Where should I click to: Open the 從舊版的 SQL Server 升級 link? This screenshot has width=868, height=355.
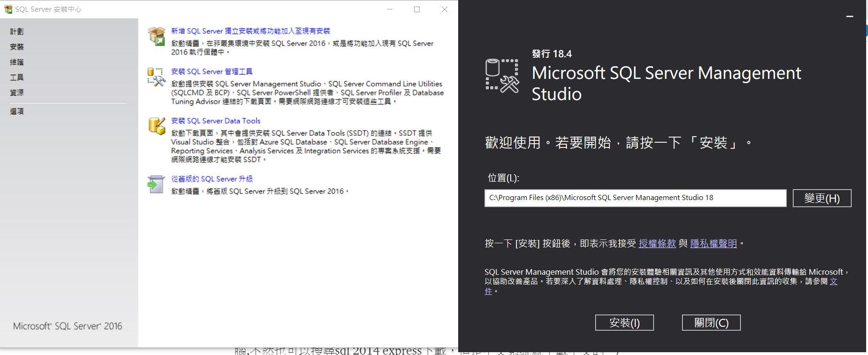point(212,179)
